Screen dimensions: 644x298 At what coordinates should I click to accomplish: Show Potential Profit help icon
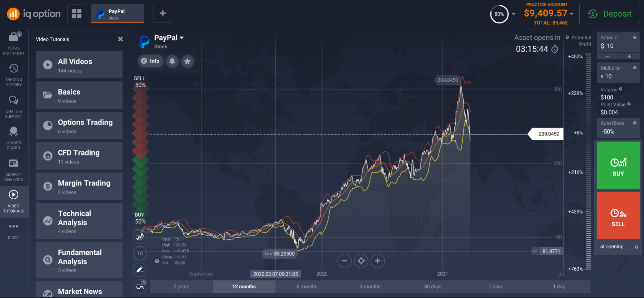point(567,37)
